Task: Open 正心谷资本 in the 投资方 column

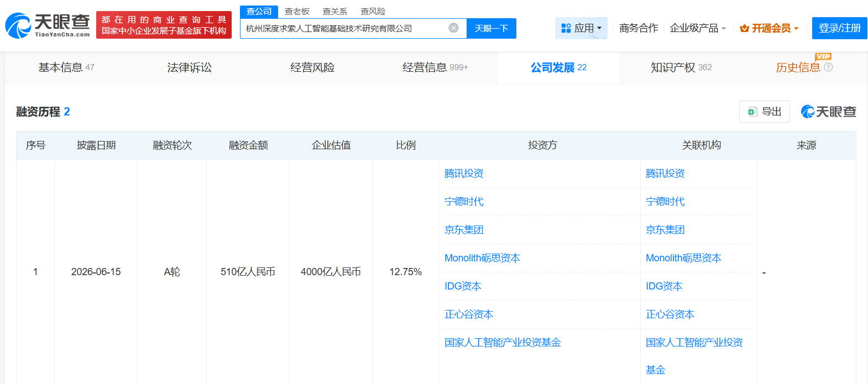Action: 469,314
